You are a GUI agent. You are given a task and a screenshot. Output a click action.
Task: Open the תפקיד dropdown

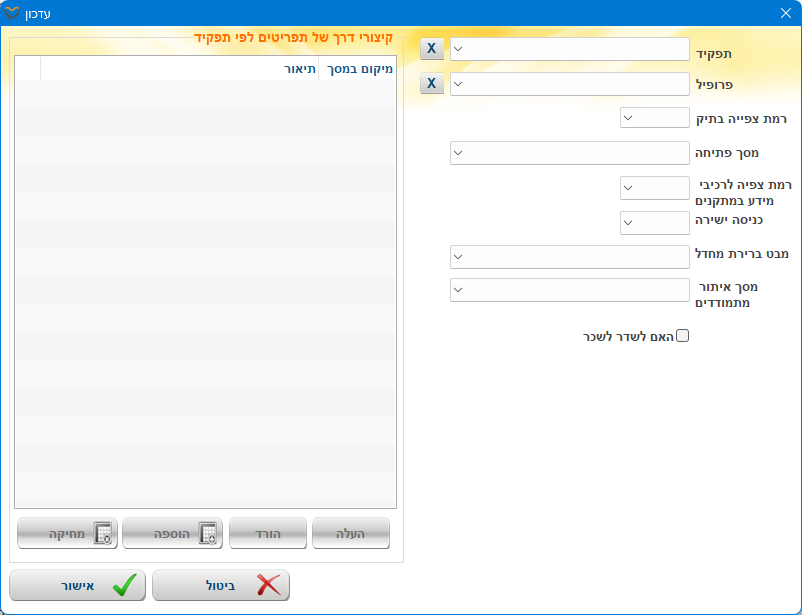coord(570,49)
